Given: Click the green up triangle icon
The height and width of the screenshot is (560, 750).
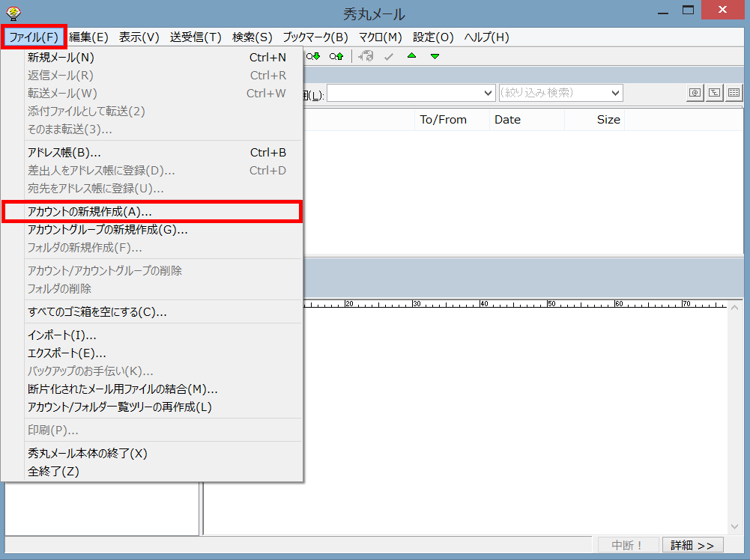Looking at the screenshot, I should pyautogui.click(x=411, y=56).
